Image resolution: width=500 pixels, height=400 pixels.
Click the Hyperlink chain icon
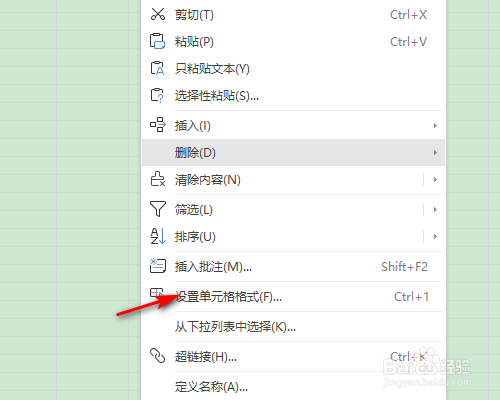[x=157, y=356]
